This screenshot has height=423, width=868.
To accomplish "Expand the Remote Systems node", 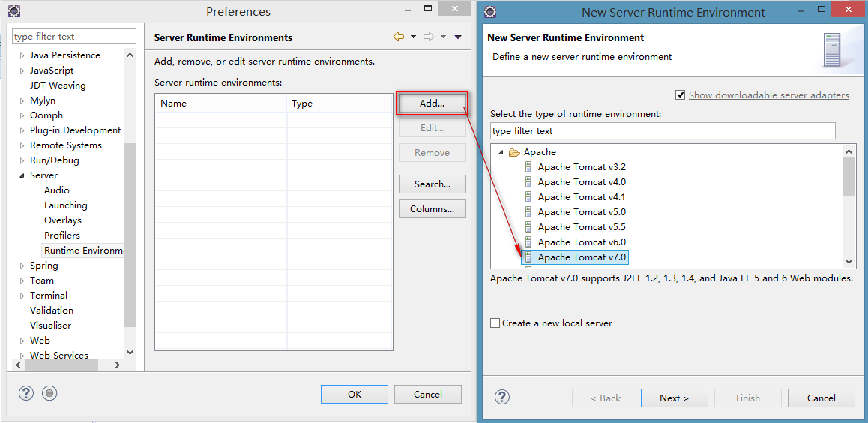I will click(22, 145).
